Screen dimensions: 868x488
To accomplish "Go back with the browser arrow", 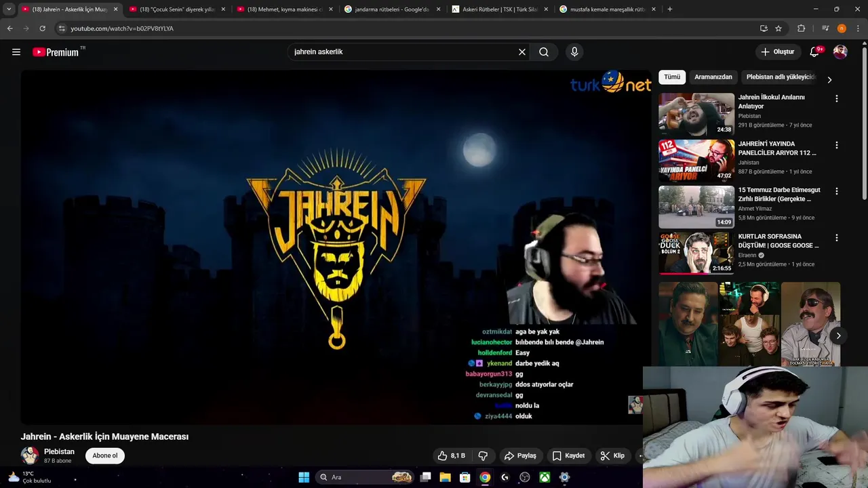I will (x=9, y=28).
